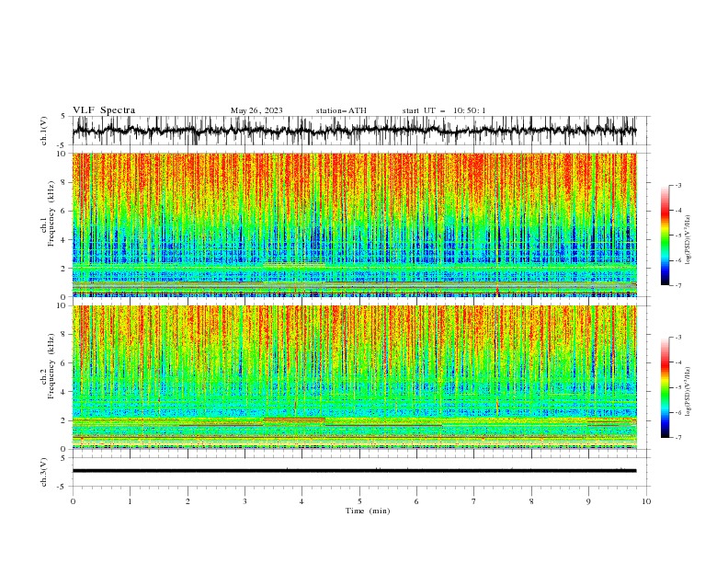Click the ch.2 spectrogram color scale bar

click(665, 387)
